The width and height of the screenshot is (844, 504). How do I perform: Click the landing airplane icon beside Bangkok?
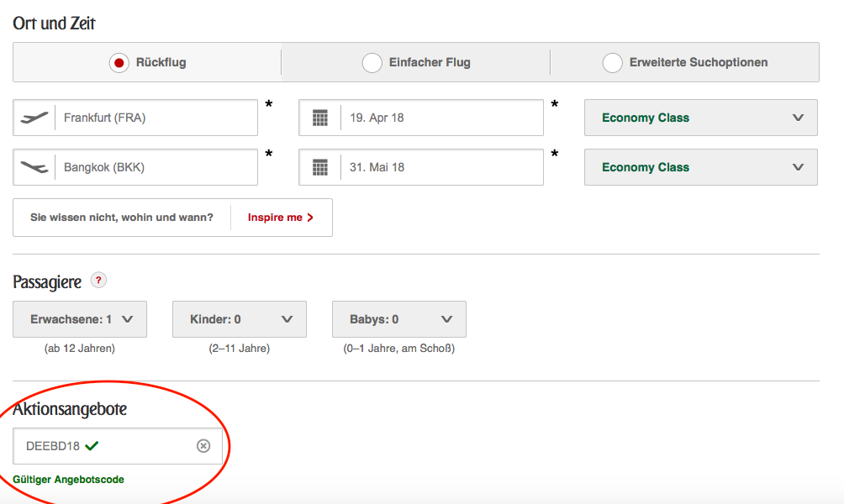tap(34, 167)
